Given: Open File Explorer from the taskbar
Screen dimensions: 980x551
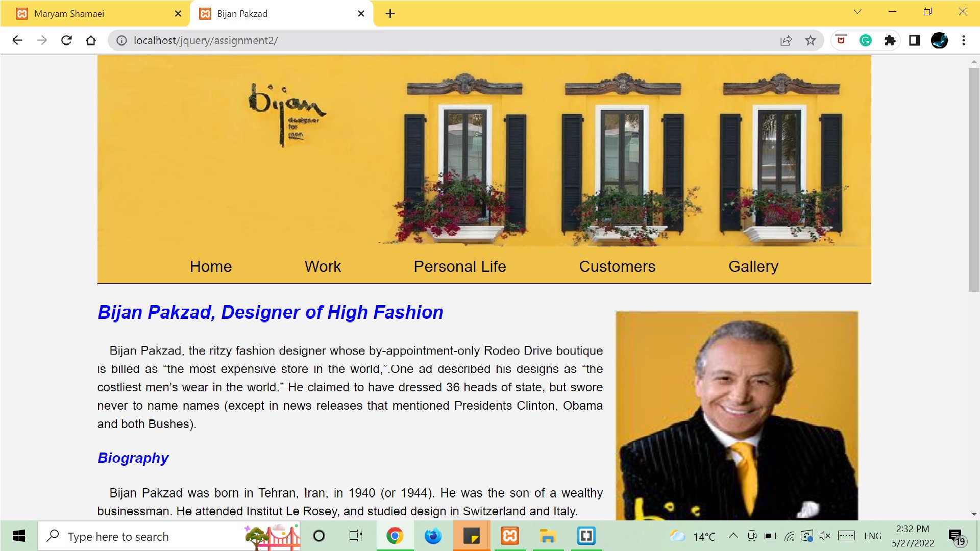Looking at the screenshot, I should (x=548, y=536).
